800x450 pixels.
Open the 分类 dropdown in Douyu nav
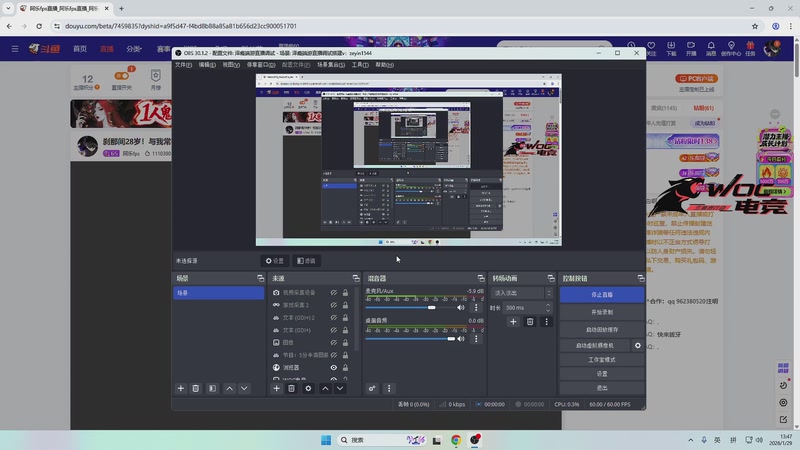point(134,49)
